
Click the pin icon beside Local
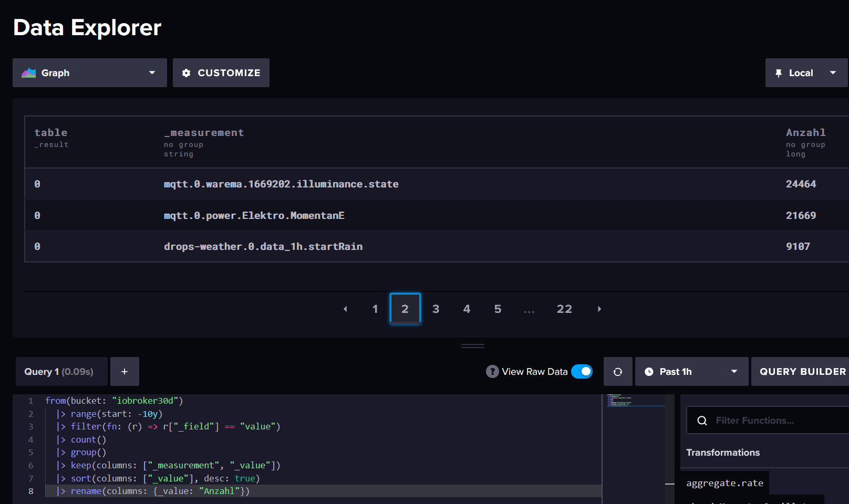[x=779, y=73]
